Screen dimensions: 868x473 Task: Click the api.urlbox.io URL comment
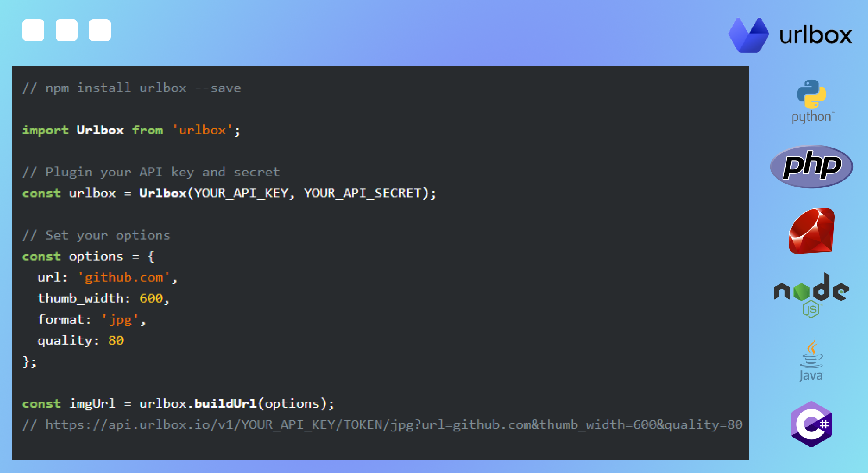382,424
